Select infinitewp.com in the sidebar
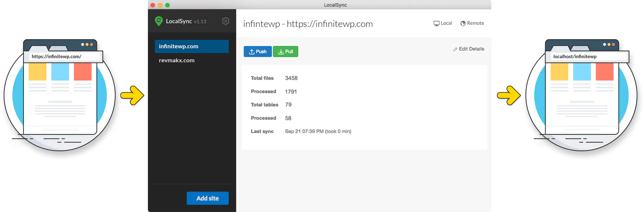 [192, 47]
